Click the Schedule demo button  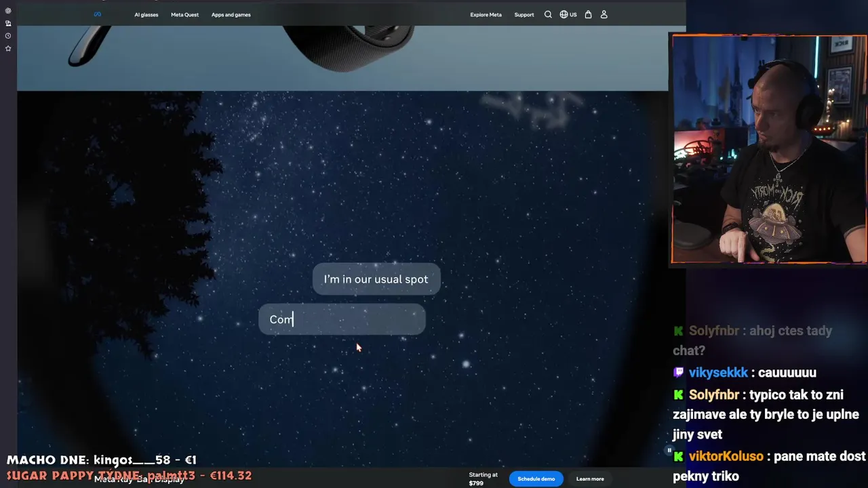coord(536,479)
